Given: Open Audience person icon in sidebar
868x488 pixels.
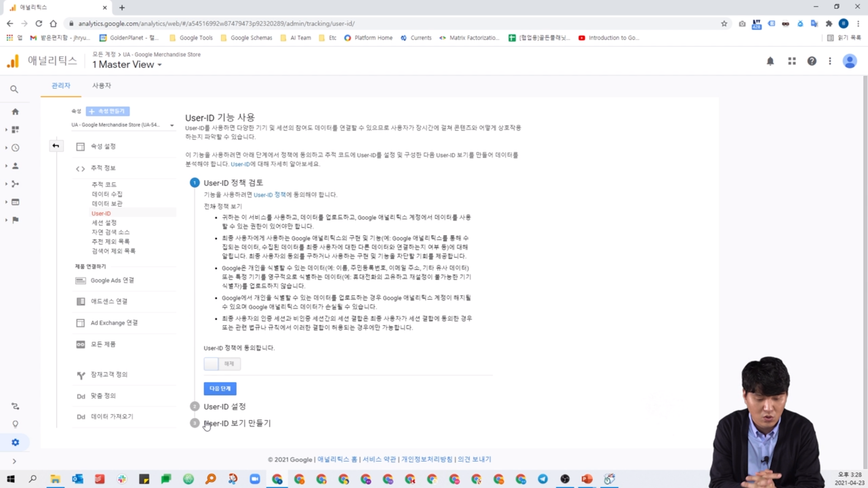Looking at the screenshot, I should (15, 166).
